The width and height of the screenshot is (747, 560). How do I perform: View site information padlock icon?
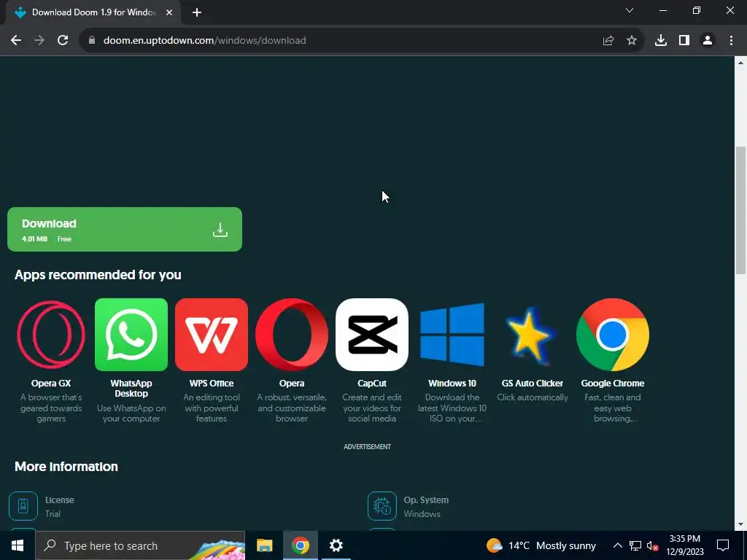click(92, 41)
